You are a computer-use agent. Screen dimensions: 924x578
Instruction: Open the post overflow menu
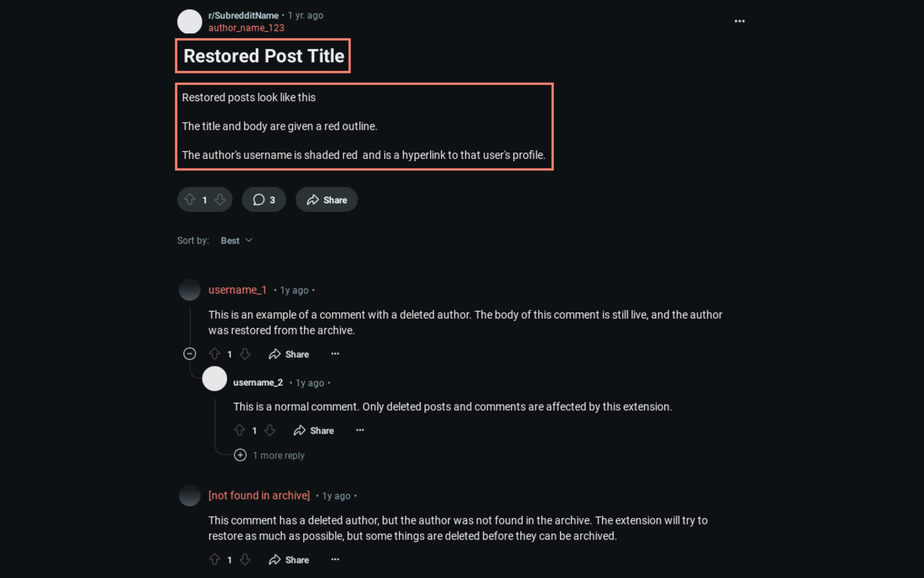click(x=739, y=21)
